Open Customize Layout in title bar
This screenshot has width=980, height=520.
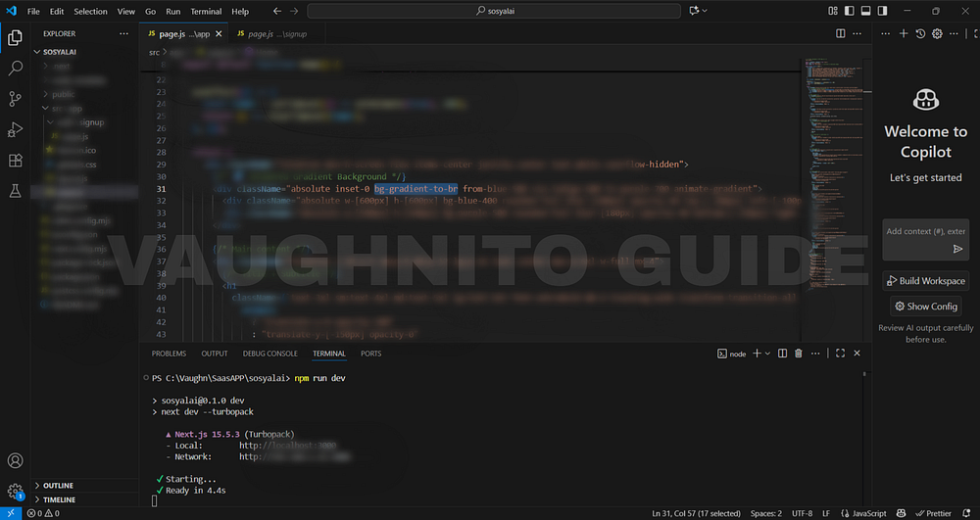coord(832,11)
